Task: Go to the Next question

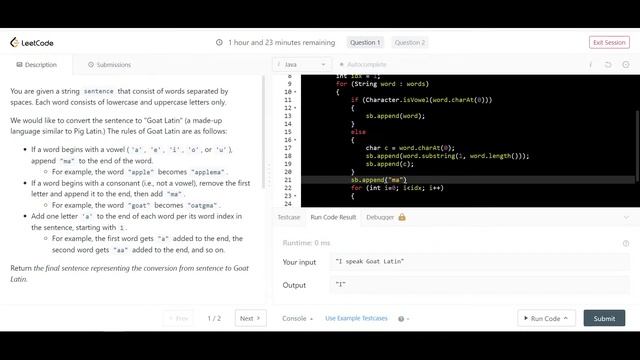Action: (250, 318)
